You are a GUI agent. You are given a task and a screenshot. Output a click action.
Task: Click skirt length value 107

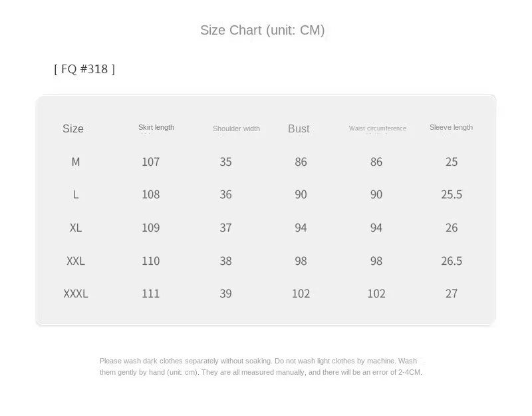click(x=151, y=162)
